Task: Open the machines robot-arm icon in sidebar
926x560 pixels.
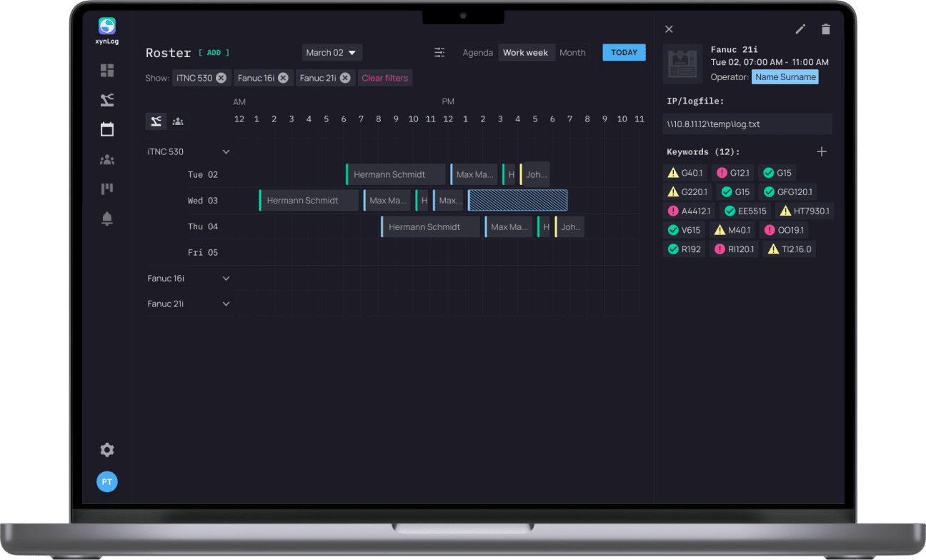Action: pyautogui.click(x=107, y=100)
